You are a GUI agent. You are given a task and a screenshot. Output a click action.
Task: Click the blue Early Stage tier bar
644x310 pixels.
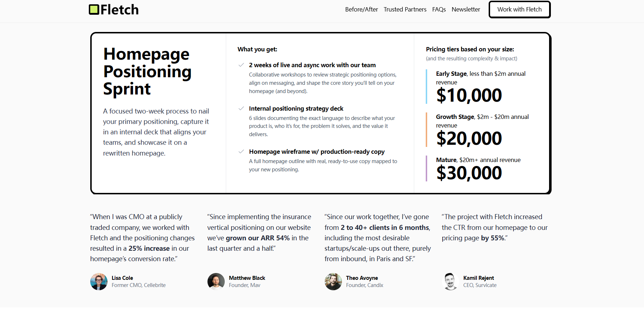pos(426,87)
